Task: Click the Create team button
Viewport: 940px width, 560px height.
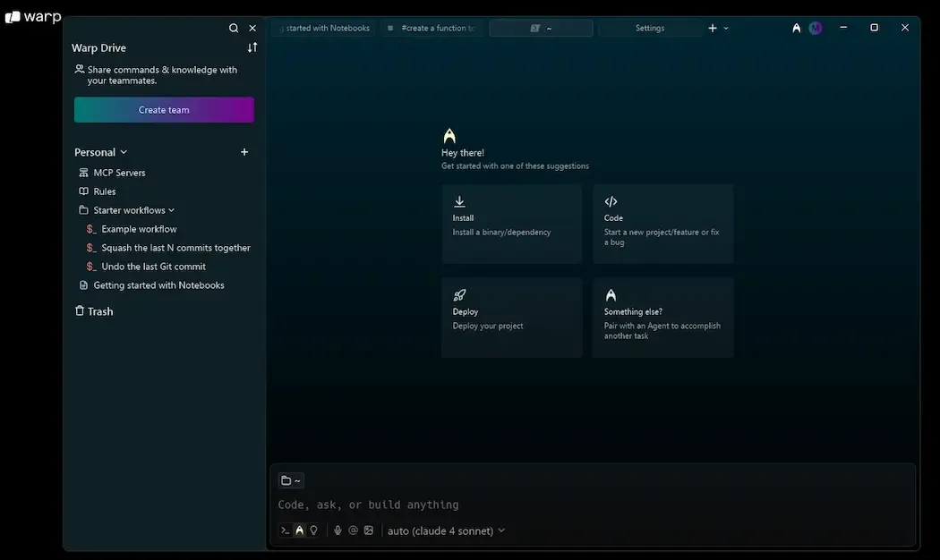Action: click(164, 110)
